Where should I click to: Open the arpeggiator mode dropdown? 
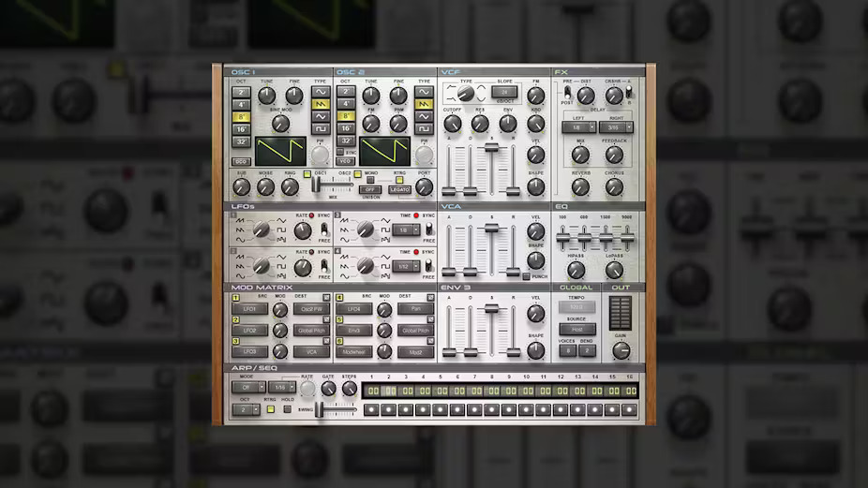pyautogui.click(x=247, y=387)
